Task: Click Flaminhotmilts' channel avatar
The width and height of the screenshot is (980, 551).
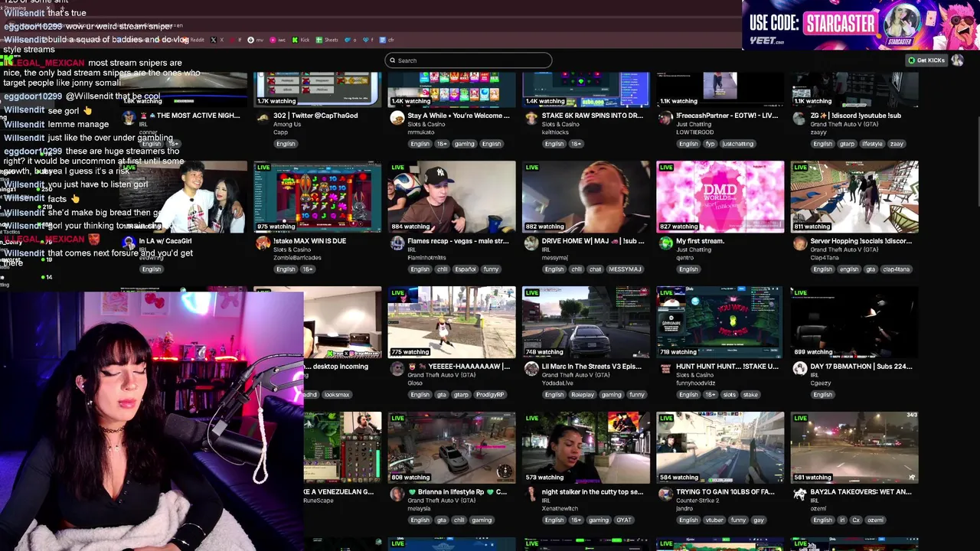Action: point(397,243)
